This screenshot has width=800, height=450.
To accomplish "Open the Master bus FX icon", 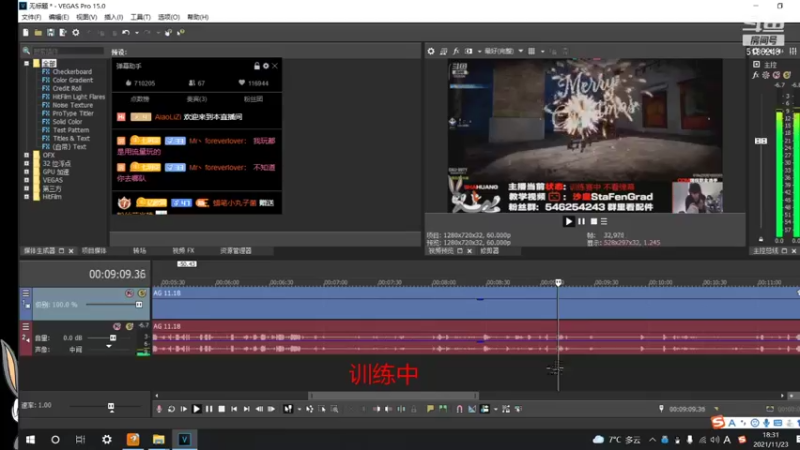I will 755,76.
